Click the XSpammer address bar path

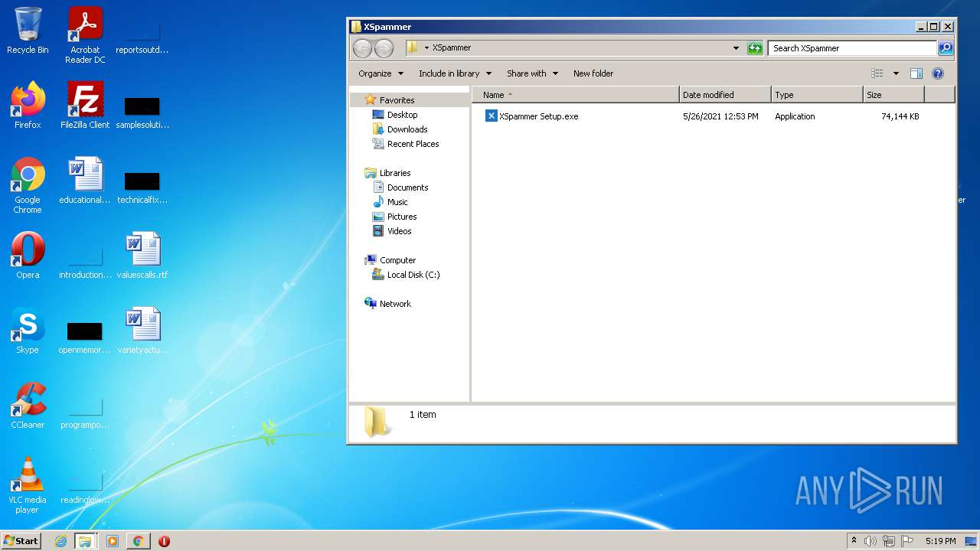click(451, 47)
